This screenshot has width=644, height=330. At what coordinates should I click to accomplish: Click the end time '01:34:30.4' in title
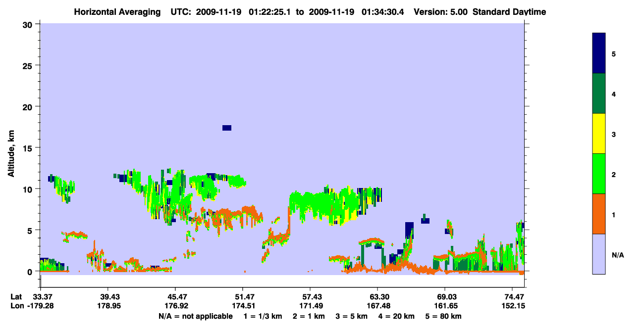point(383,12)
